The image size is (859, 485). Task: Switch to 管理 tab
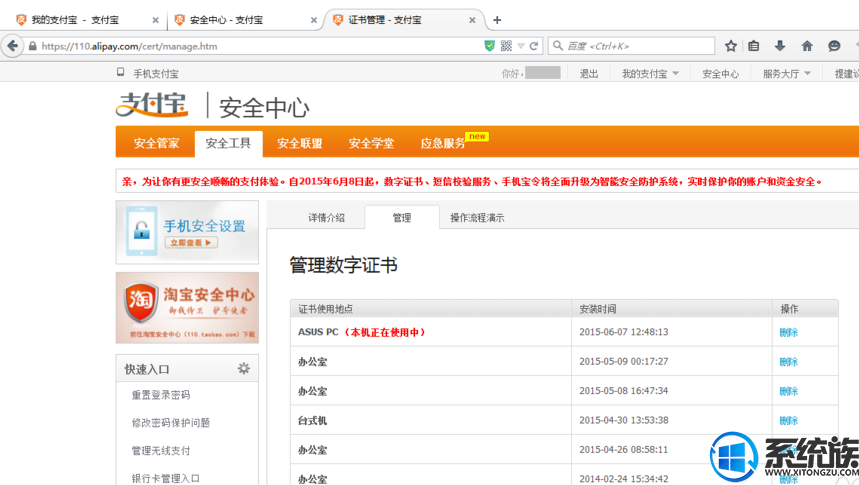402,218
